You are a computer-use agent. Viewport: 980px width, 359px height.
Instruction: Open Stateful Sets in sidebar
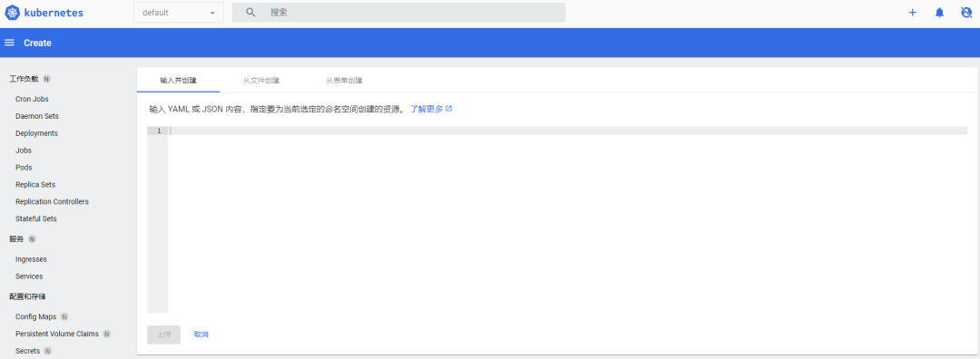pos(36,219)
